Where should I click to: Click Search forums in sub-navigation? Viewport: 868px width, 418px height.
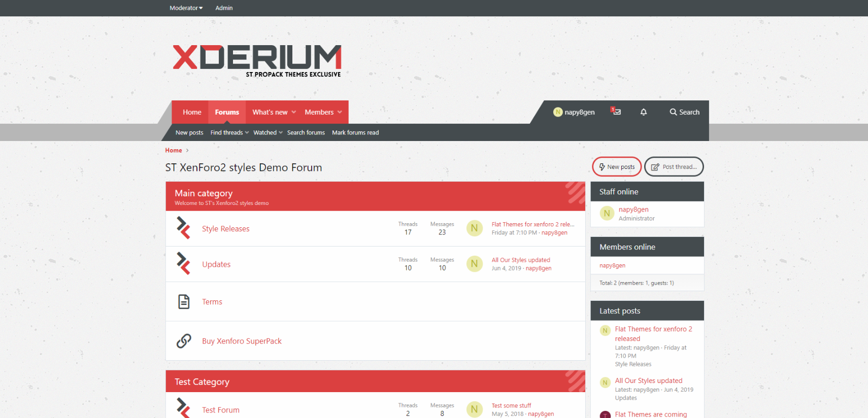pos(306,132)
